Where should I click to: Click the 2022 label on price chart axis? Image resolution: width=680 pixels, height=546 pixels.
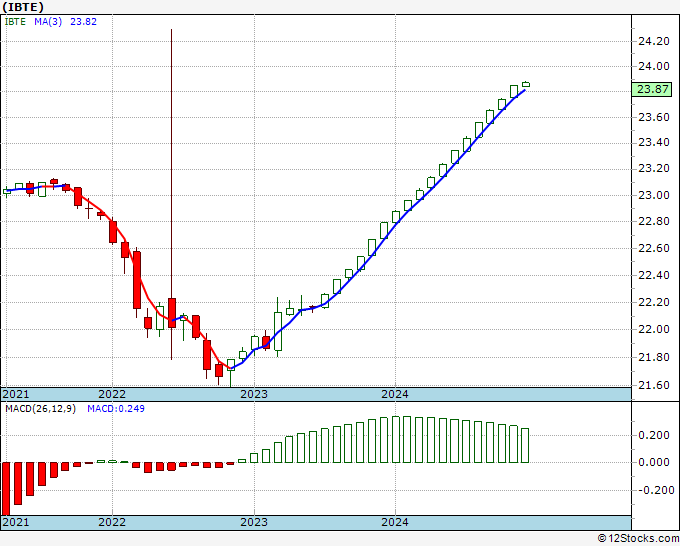pyautogui.click(x=112, y=394)
